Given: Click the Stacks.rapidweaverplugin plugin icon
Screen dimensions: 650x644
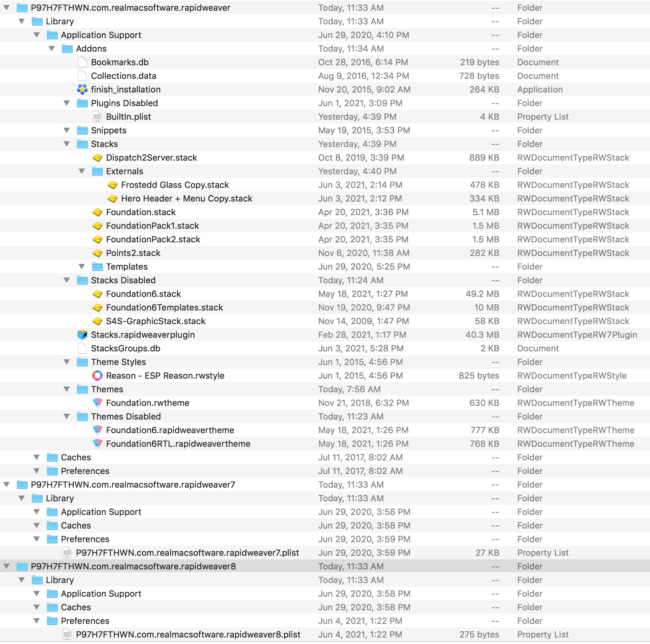Looking at the screenshot, I should click(82, 335).
